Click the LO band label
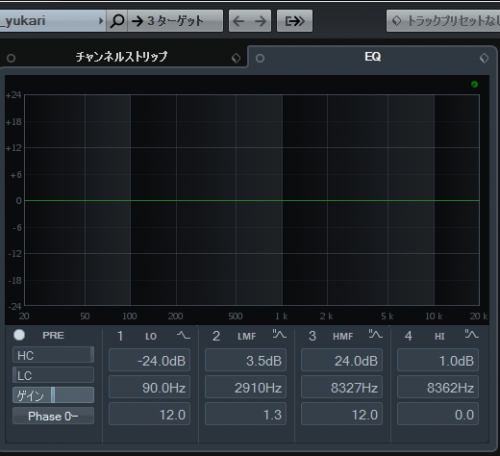Viewport: 500px width, 456px height. click(x=151, y=336)
